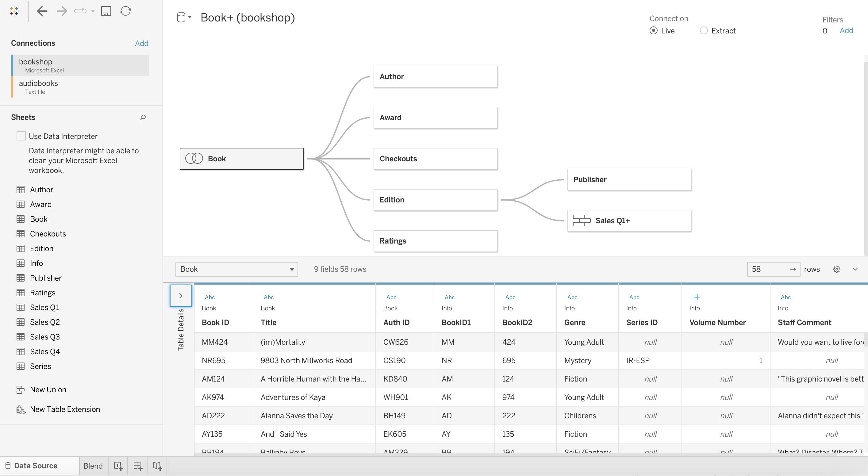This screenshot has height=476, width=868.
Task: Select the Data Source tab
Action: [x=35, y=466]
